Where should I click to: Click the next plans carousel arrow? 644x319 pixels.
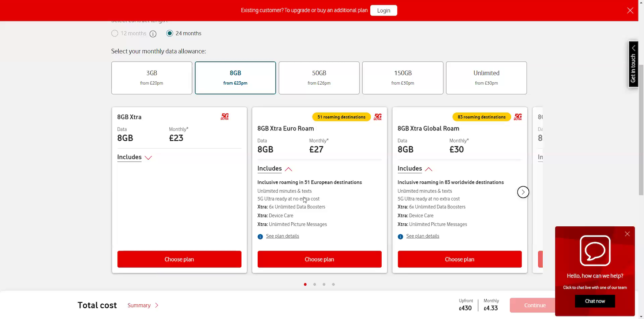pyautogui.click(x=523, y=192)
